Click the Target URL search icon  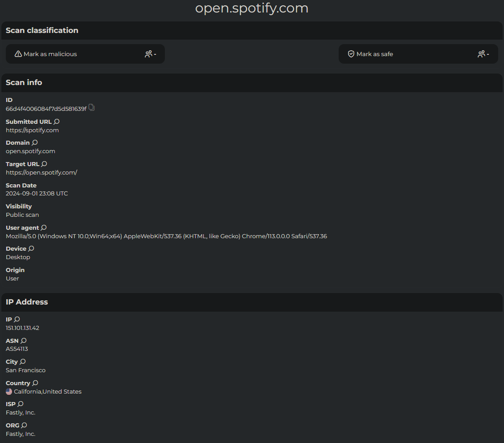click(44, 164)
